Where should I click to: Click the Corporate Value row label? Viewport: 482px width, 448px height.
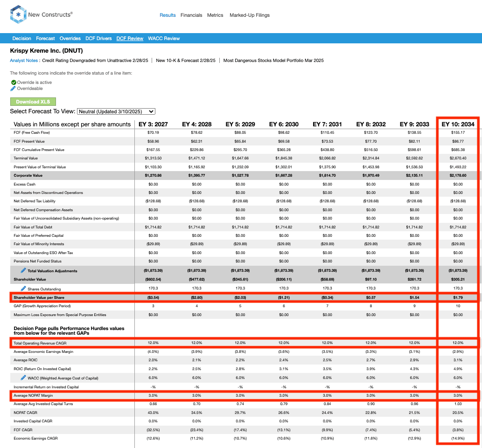tap(28, 175)
